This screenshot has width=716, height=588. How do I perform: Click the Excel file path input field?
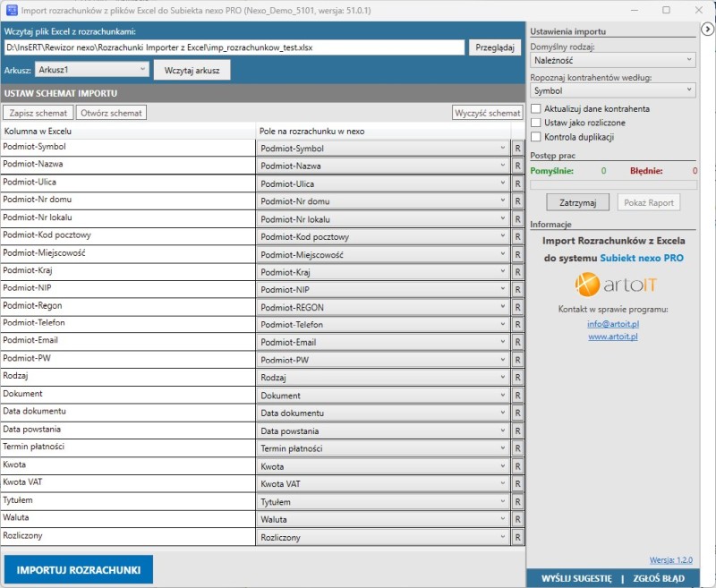(234, 47)
